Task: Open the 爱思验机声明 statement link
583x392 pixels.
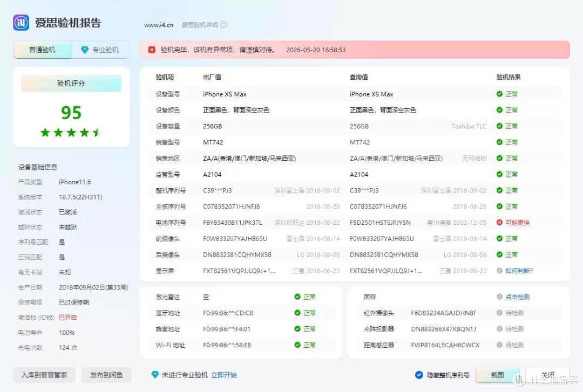Action: click(200, 25)
